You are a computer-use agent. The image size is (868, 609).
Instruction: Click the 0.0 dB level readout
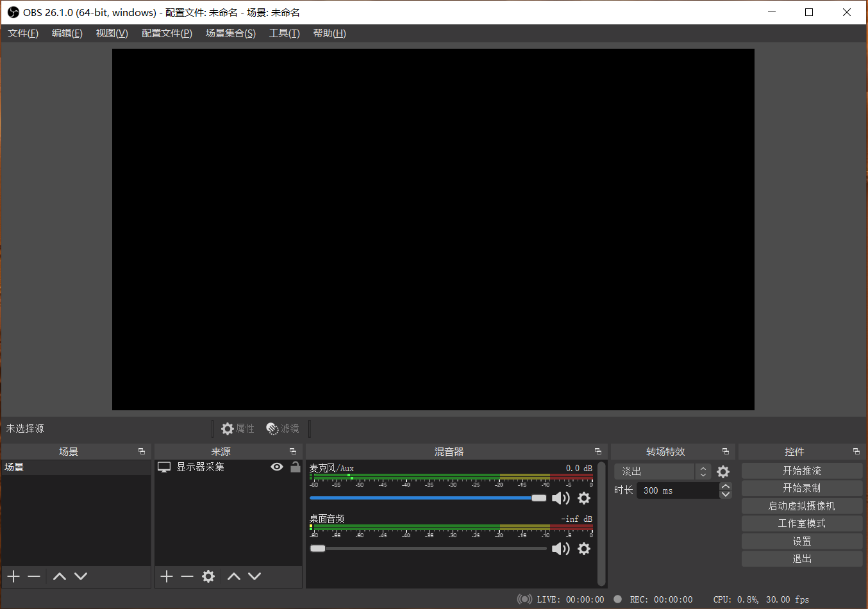click(x=579, y=468)
